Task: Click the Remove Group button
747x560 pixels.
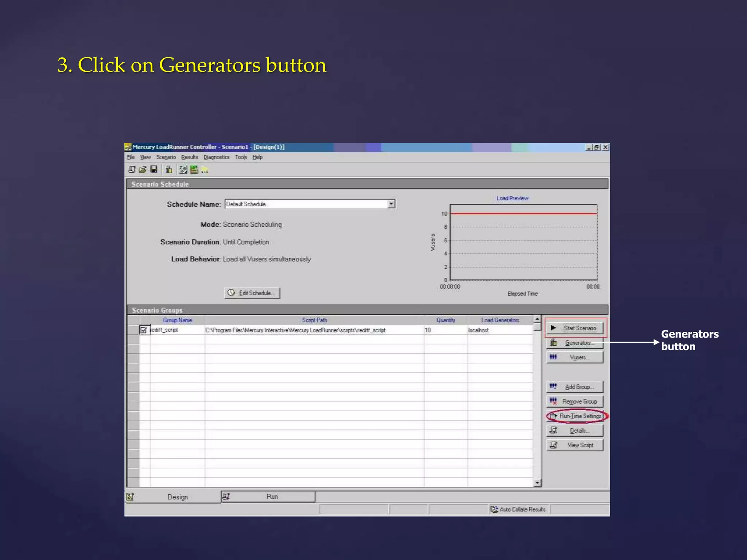Action: tap(575, 401)
